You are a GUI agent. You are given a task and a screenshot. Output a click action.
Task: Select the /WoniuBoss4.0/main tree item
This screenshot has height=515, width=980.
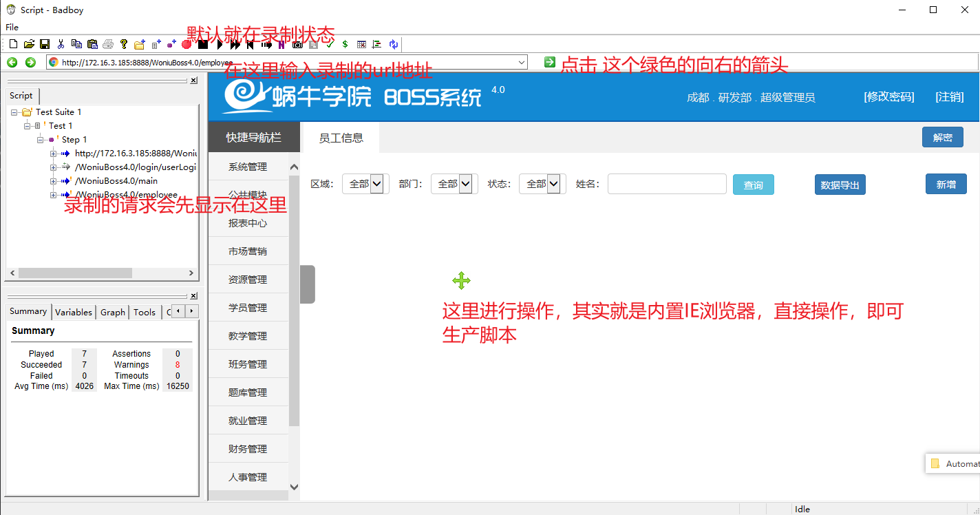coord(116,181)
